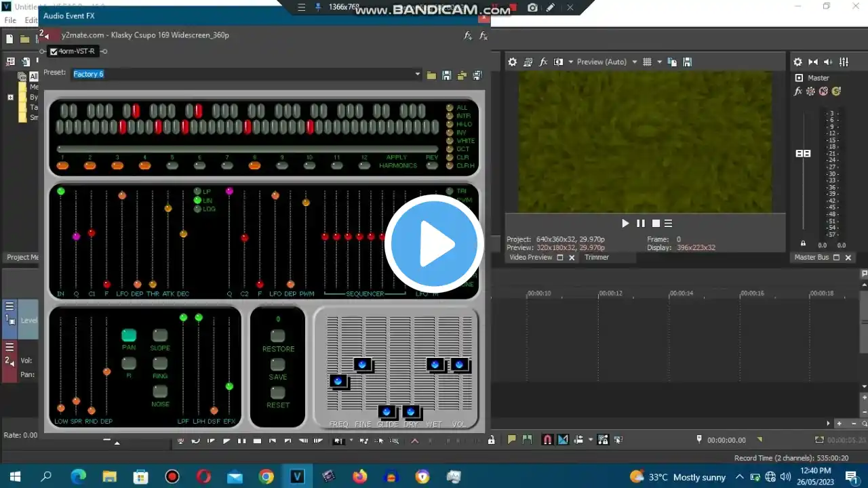Switch to the Video Preview tab
The height and width of the screenshot is (488, 868).
click(x=531, y=258)
